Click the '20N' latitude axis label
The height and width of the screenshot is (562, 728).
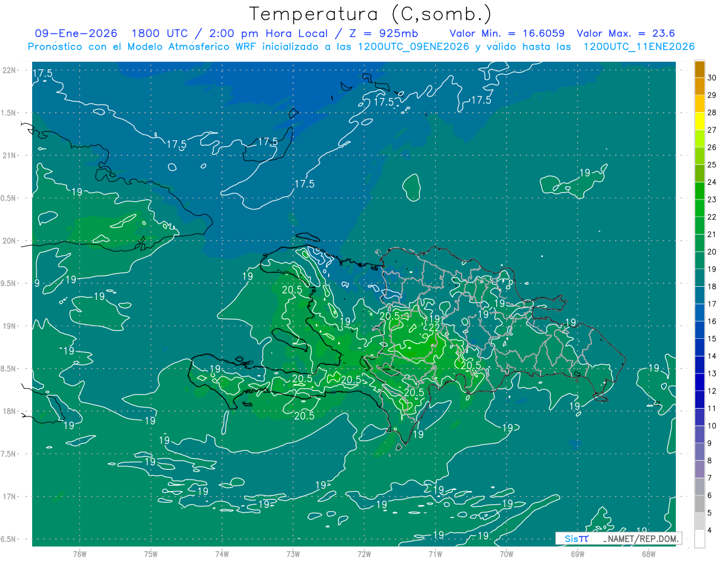(x=9, y=241)
